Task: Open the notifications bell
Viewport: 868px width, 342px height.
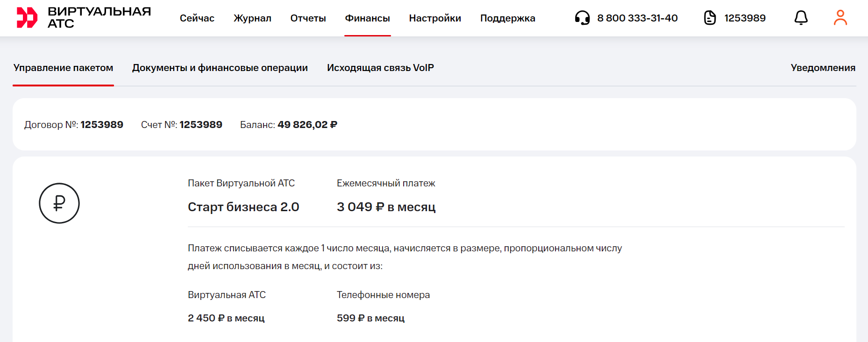Action: (x=801, y=18)
